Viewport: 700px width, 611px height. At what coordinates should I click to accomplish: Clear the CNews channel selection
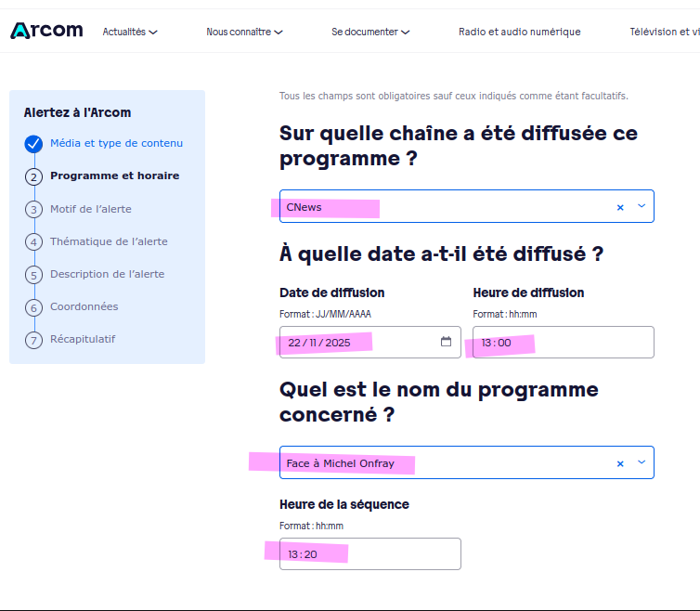point(620,207)
